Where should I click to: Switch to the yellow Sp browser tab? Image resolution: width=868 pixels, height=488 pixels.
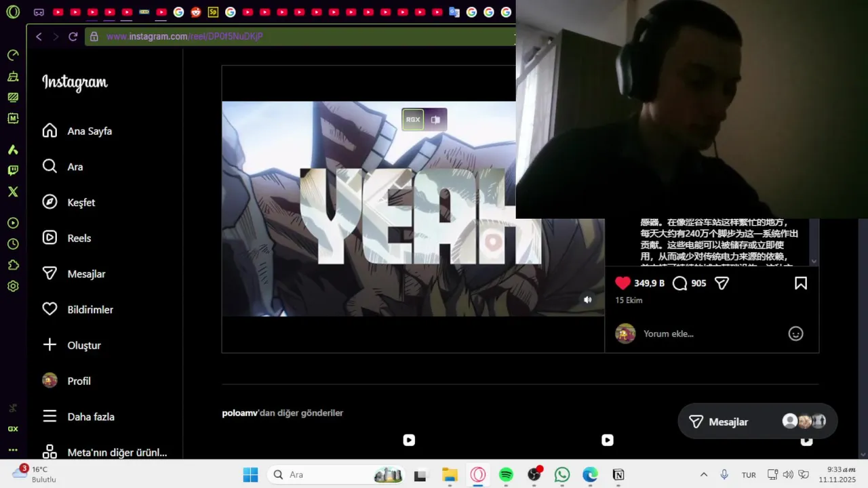(213, 12)
